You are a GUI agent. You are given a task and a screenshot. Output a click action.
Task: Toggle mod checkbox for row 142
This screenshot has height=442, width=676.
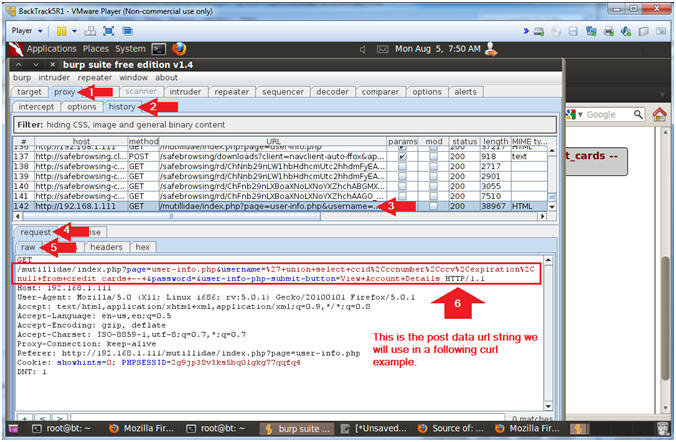click(433, 206)
